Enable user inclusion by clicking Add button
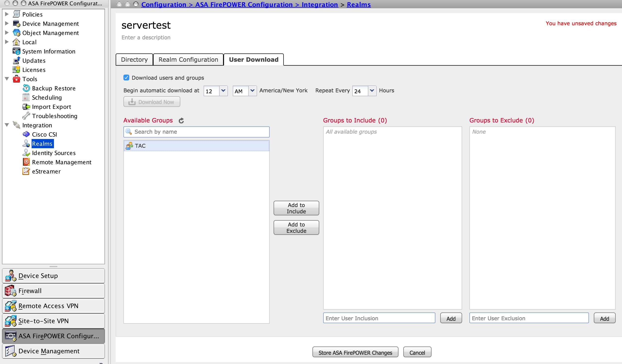This screenshot has width=622, height=364. (451, 318)
